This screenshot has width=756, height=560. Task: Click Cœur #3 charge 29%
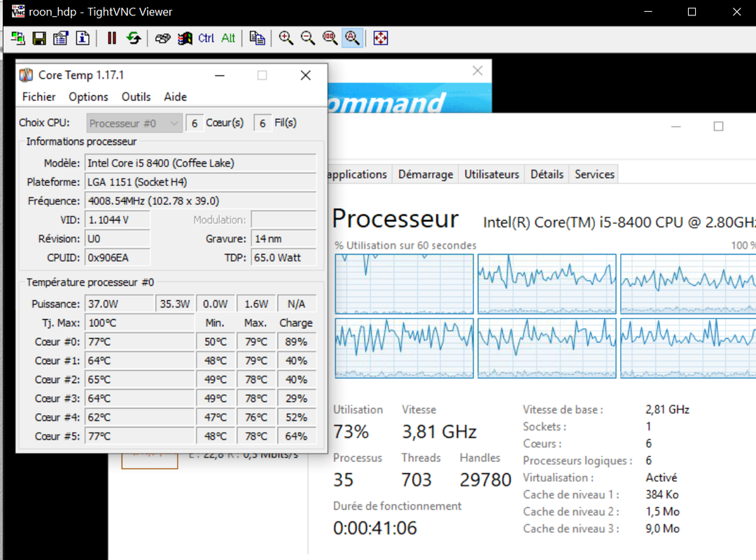(296, 398)
